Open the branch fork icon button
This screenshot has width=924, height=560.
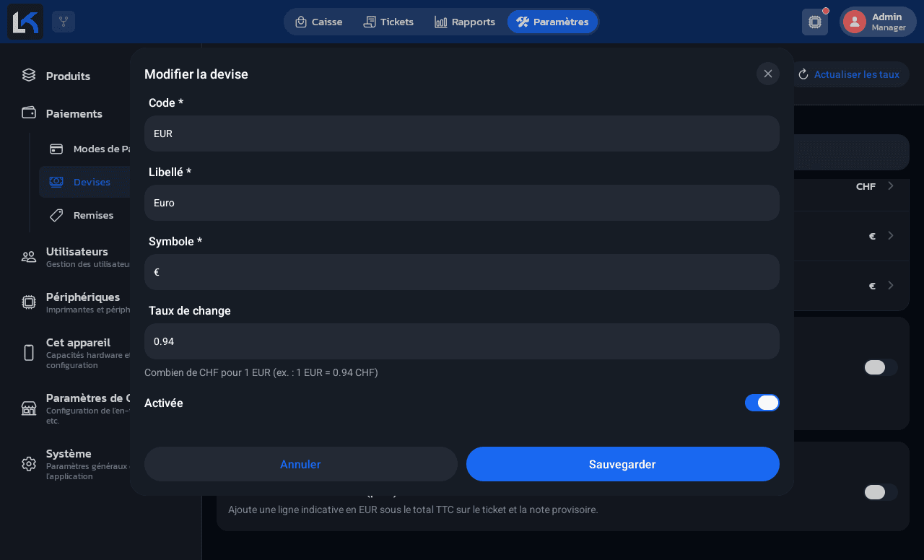coord(64,22)
